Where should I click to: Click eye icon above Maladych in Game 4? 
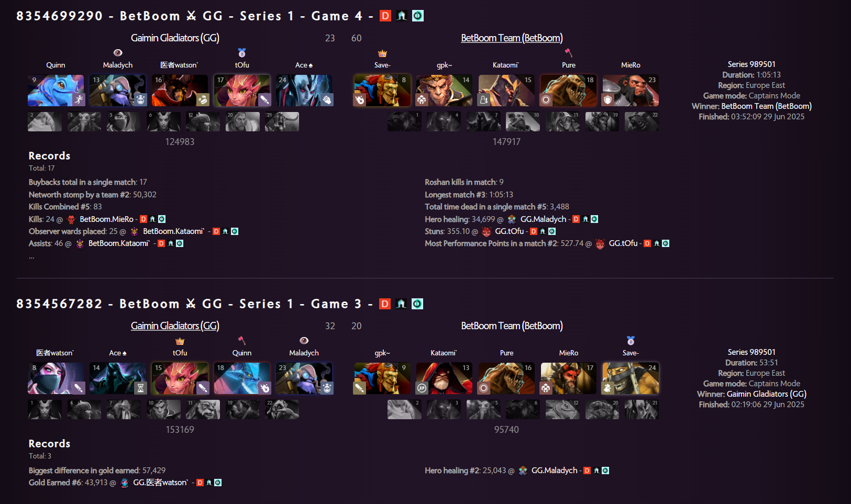tap(118, 52)
